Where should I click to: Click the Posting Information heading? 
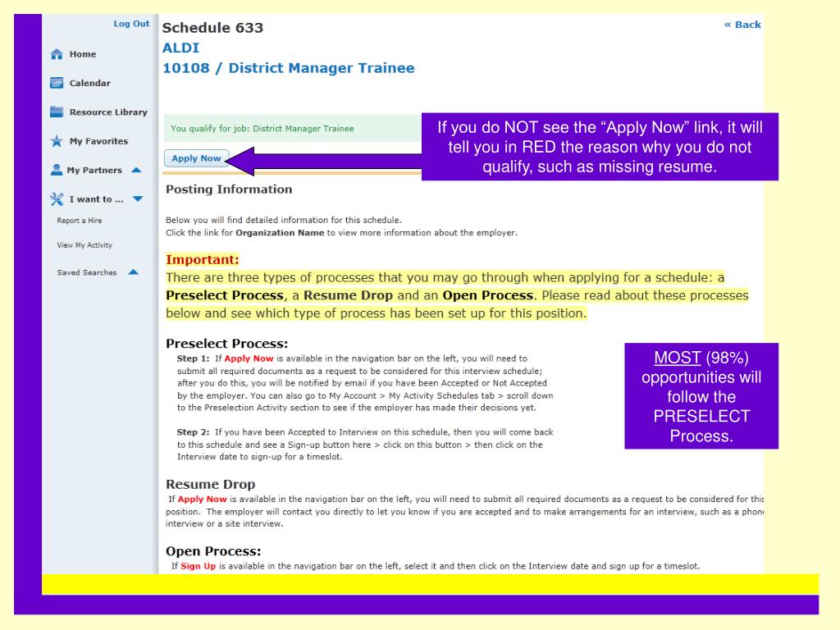[x=229, y=189]
